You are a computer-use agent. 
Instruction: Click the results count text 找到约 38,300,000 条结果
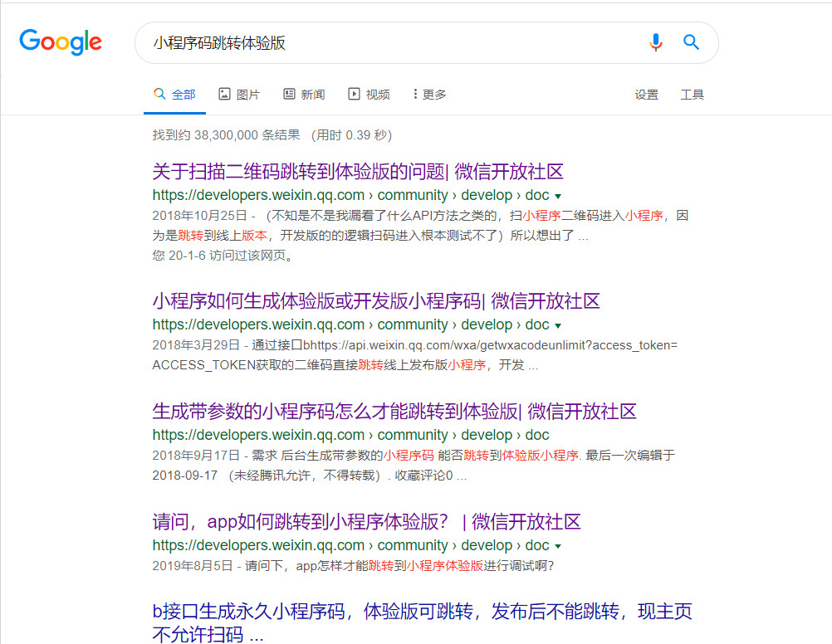(226, 135)
